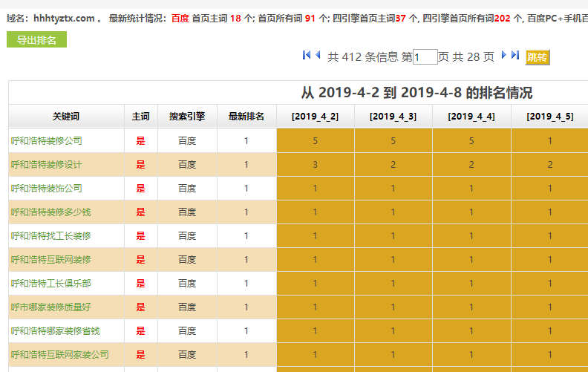The width and height of the screenshot is (588, 372).
Task: Open keyword link 呼市哪家装修质量好
Action: click(50, 307)
